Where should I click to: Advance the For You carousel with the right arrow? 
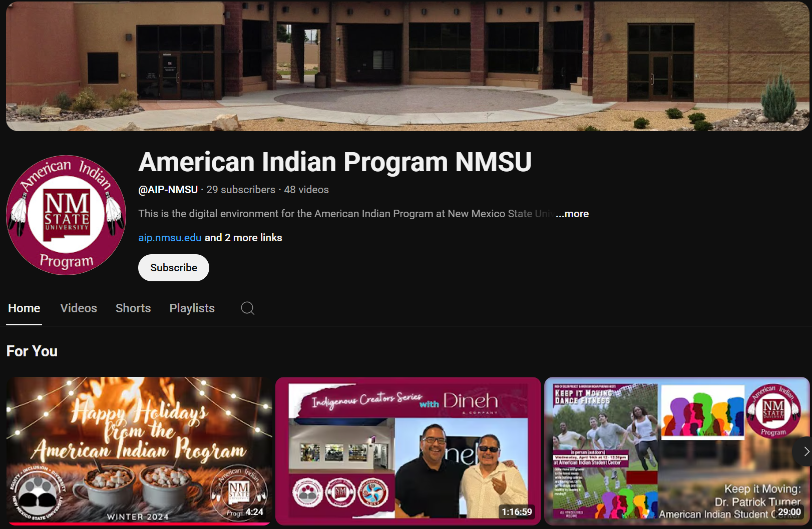[x=805, y=451]
